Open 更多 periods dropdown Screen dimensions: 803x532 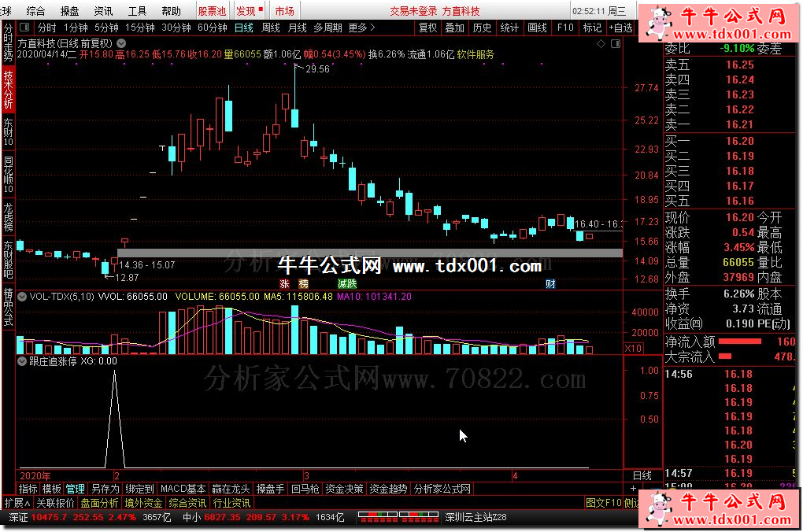pyautogui.click(x=361, y=28)
